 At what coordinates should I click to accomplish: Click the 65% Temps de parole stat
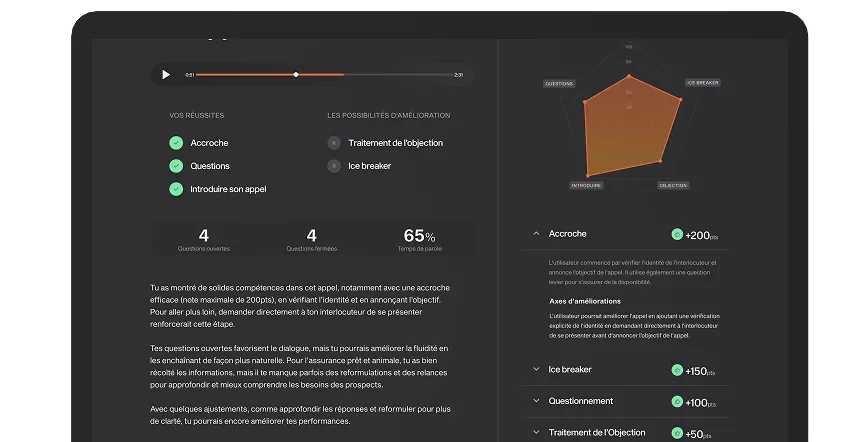click(x=419, y=240)
